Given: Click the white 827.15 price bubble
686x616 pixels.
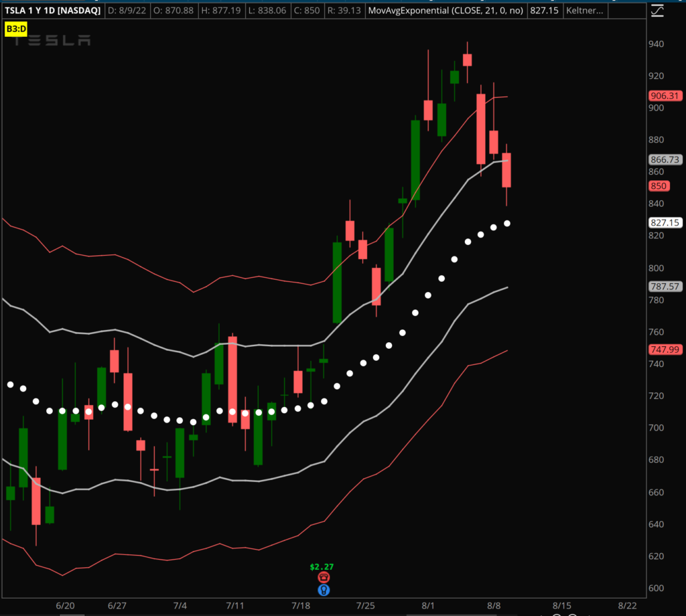Looking at the screenshot, I should (665, 222).
